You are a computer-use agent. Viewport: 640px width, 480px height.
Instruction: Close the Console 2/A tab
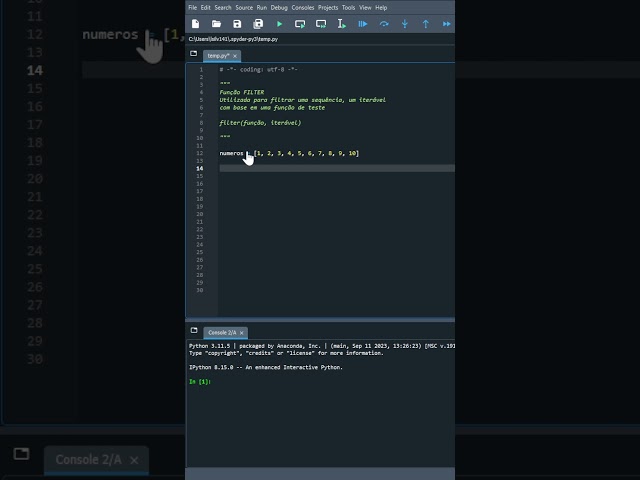(x=242, y=333)
